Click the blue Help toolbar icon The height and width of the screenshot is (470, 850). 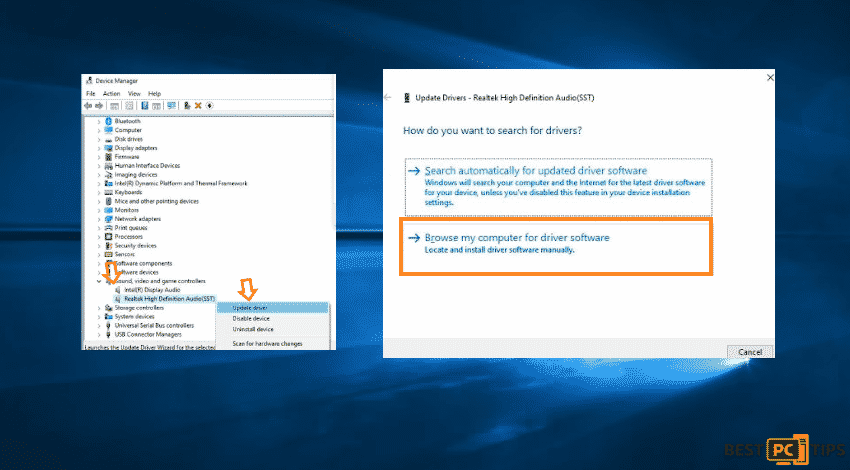pos(145,106)
